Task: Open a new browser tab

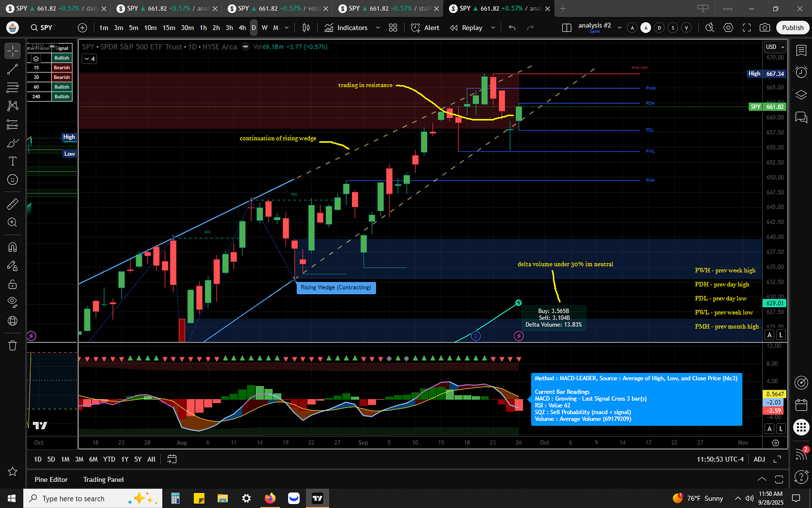Action: coord(563,8)
